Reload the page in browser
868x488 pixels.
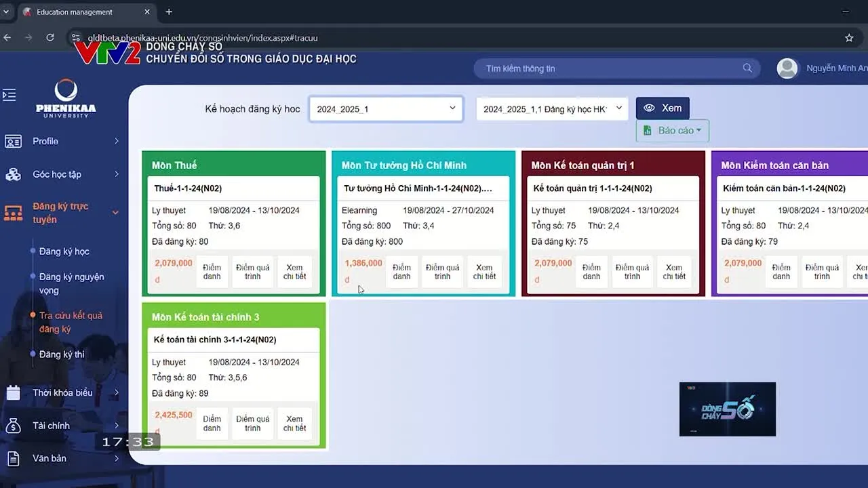coord(50,38)
